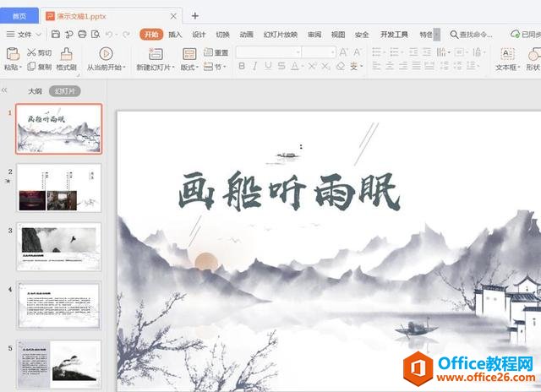This screenshot has height=392, width=541.
Task: Toggle distributed alignment
Action: pos(429,66)
